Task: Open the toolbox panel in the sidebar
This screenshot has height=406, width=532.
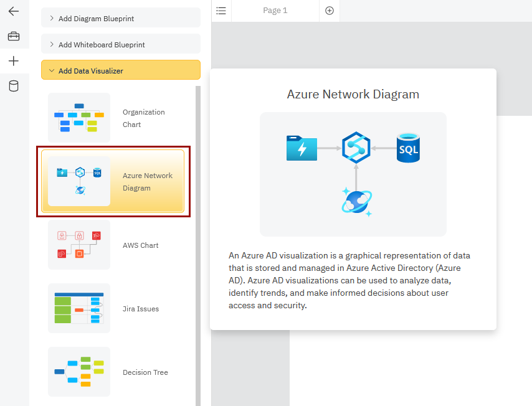Action: point(14,36)
